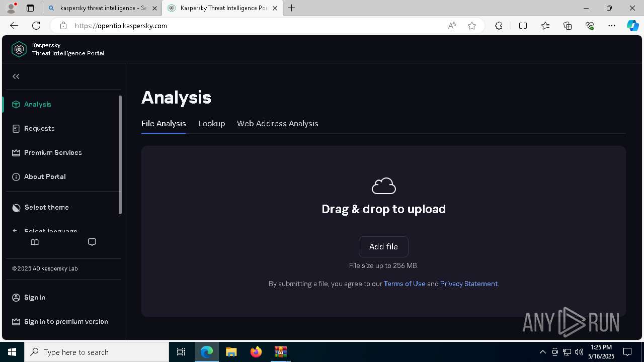The width and height of the screenshot is (644, 362).
Task: Collapse the sidebar with double-chevron icon
Action: tap(16, 76)
